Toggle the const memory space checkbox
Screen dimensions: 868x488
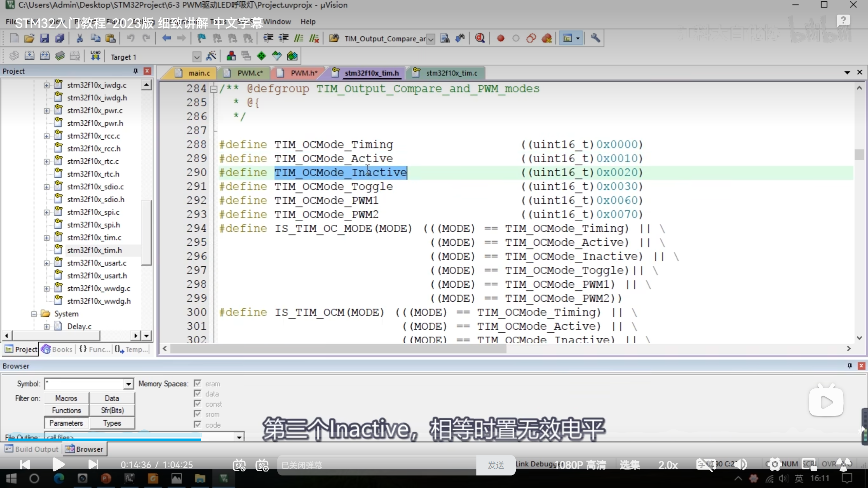click(198, 404)
